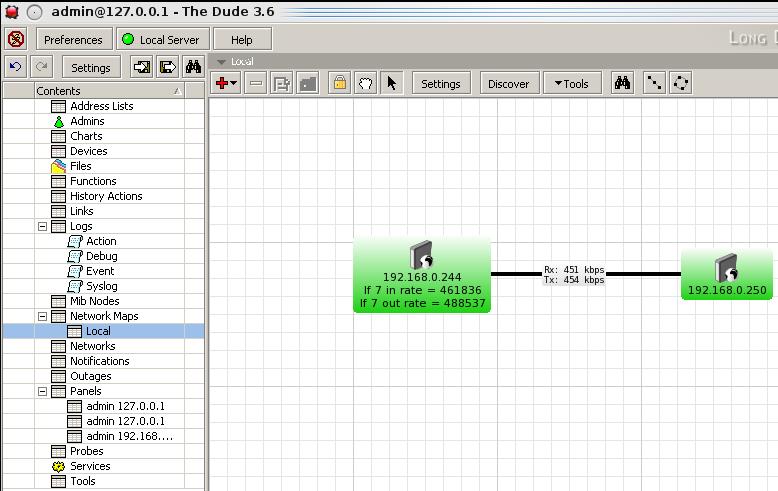Click the copy items icon in map toolbar
Image resolution: width=778 pixels, height=491 pixels.
coord(281,83)
